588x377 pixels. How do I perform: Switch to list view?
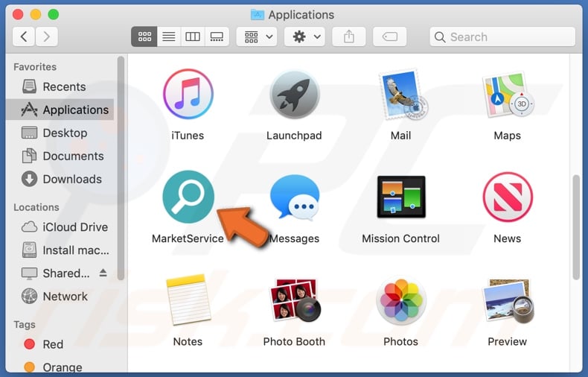(x=169, y=37)
